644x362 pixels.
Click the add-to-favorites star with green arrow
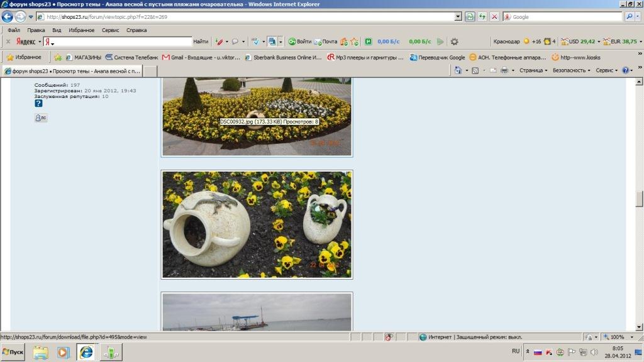point(58,57)
